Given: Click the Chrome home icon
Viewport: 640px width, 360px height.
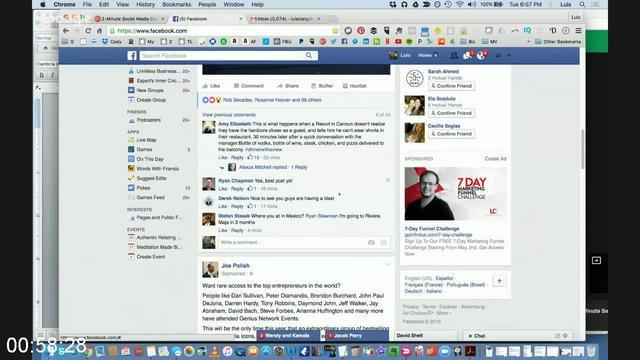Looking at the screenshot, I should (x=99, y=31).
